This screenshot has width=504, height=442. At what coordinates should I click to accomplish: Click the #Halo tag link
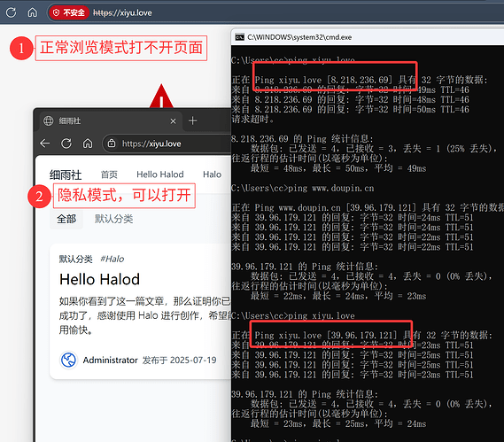coord(112,259)
